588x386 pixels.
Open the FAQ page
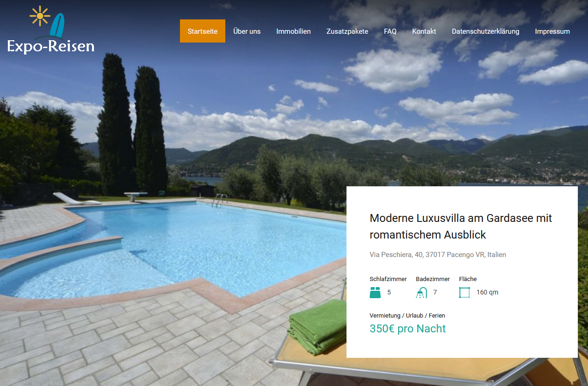click(390, 31)
